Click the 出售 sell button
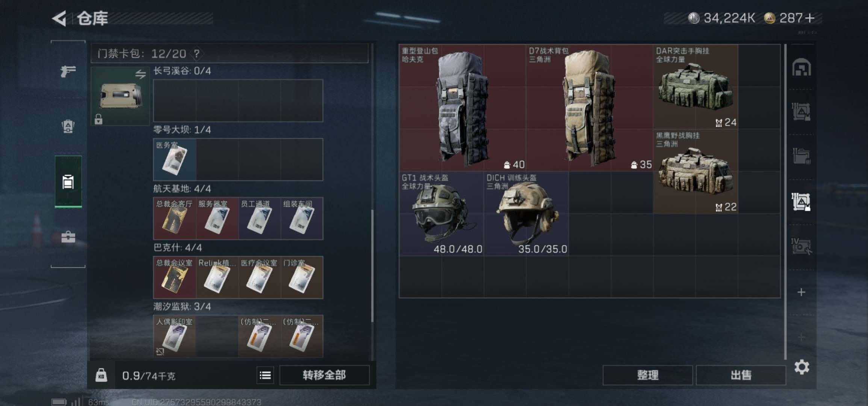This screenshot has width=868, height=406. (x=741, y=375)
